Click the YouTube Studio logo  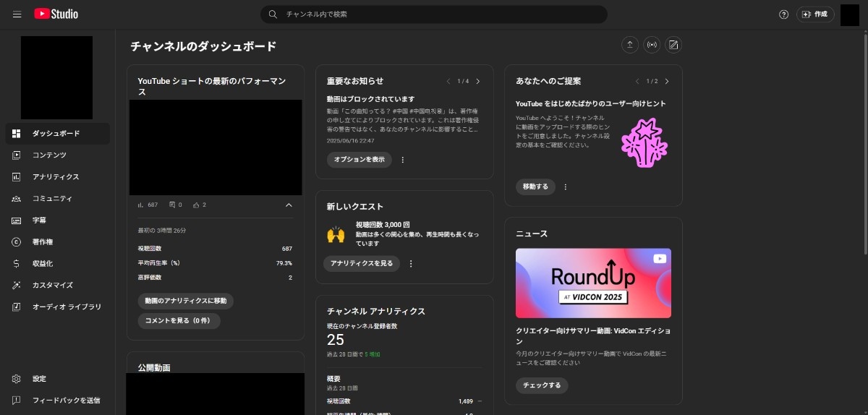point(56,14)
